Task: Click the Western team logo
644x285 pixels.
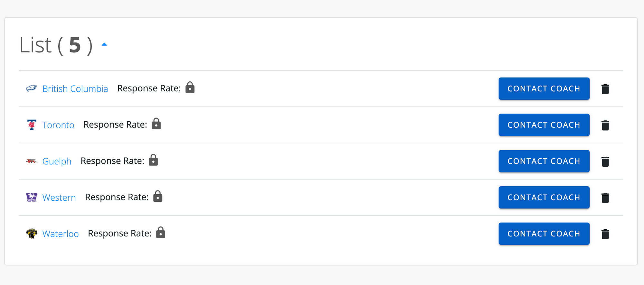Action: [x=32, y=197]
